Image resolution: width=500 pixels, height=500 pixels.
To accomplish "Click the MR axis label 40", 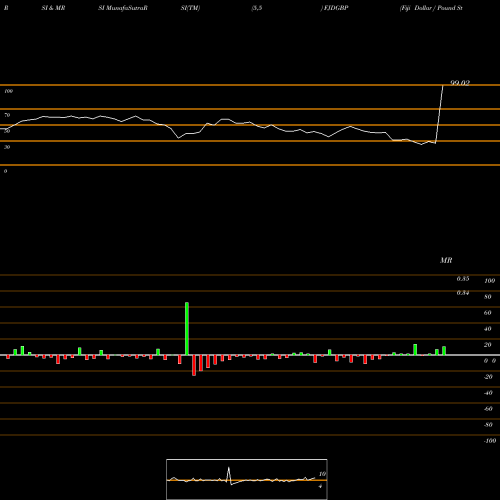I will (488, 329).
